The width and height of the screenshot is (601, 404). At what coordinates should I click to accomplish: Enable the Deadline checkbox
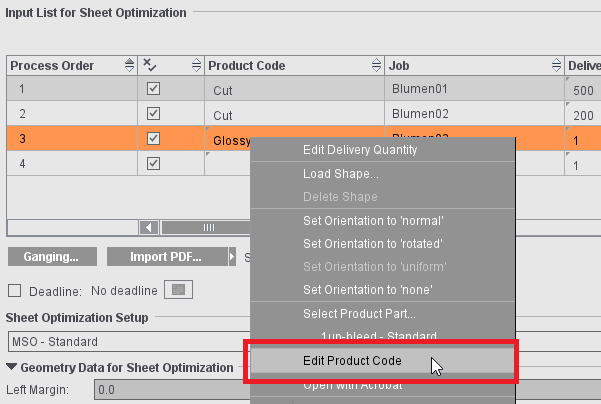(x=14, y=291)
